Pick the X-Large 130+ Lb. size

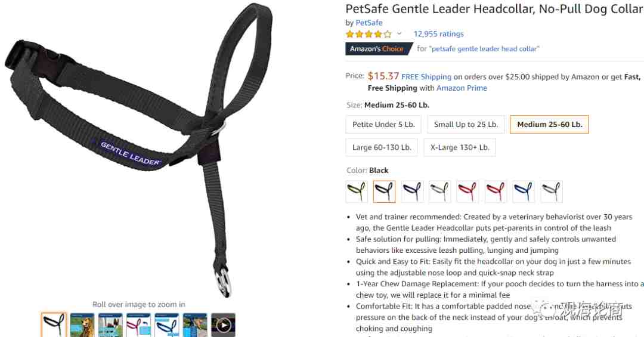460,147
